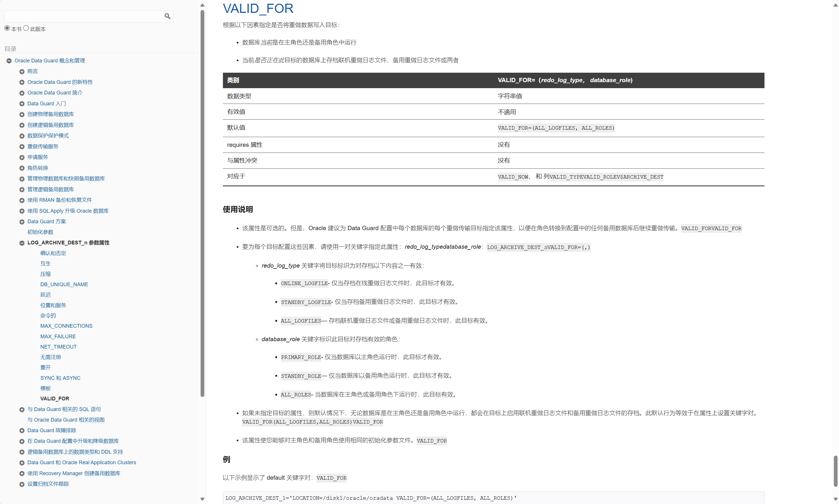Expand the 前言 tree node icon

point(22,72)
